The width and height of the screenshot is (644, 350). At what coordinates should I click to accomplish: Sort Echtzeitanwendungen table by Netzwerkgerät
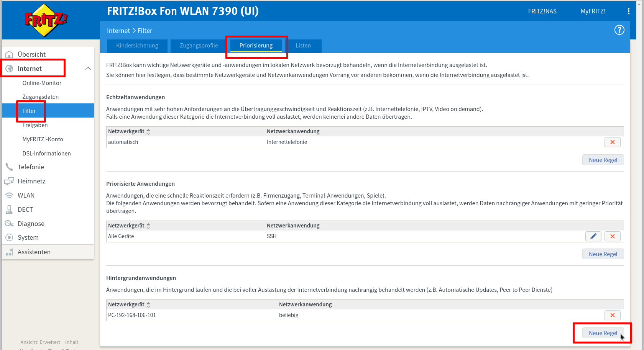(148, 132)
